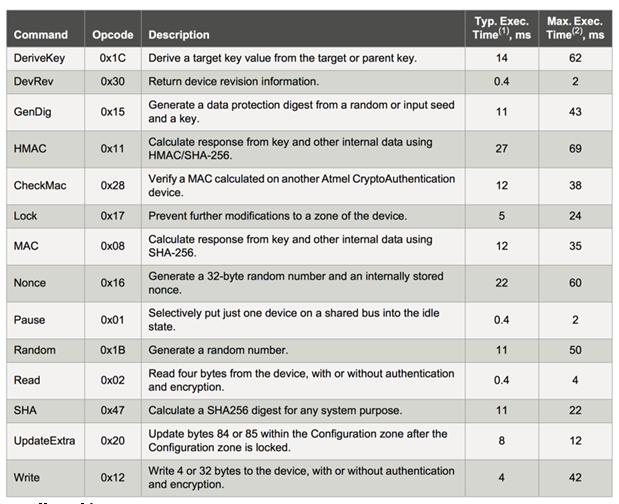Click the UpdateExtra command name
Screen dimensions: 619x504
coord(45,441)
